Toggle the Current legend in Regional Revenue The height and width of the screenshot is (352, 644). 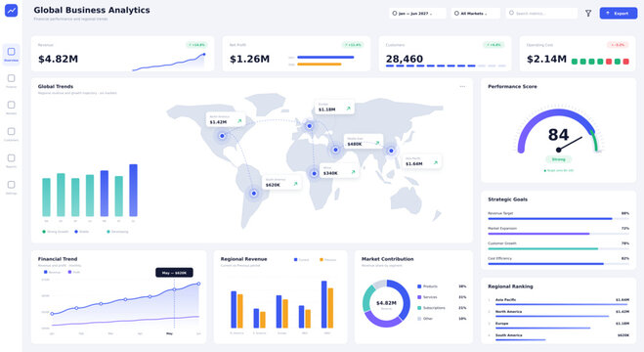(301, 259)
